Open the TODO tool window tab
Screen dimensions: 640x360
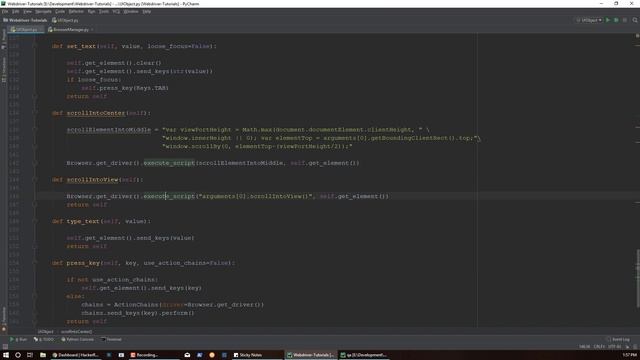click(44, 339)
